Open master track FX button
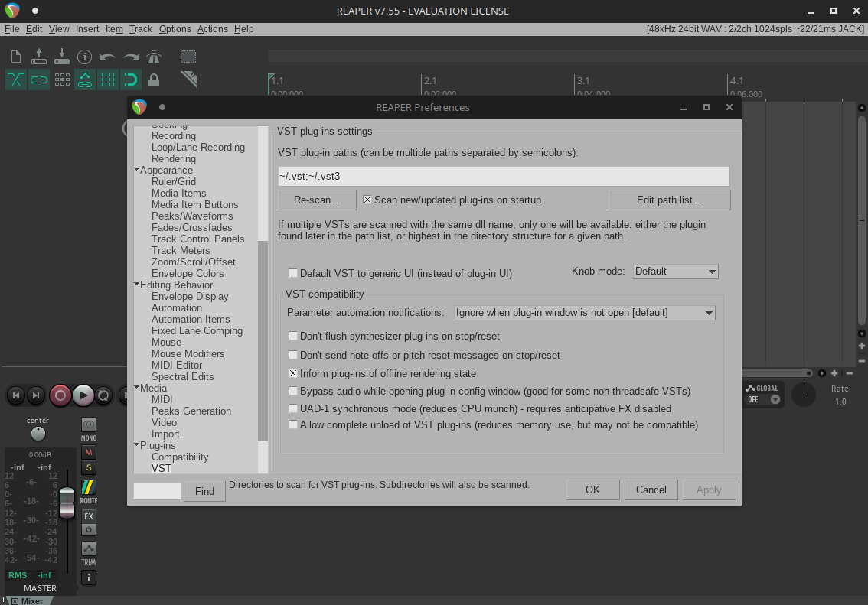The height and width of the screenshot is (605, 868). [89, 516]
